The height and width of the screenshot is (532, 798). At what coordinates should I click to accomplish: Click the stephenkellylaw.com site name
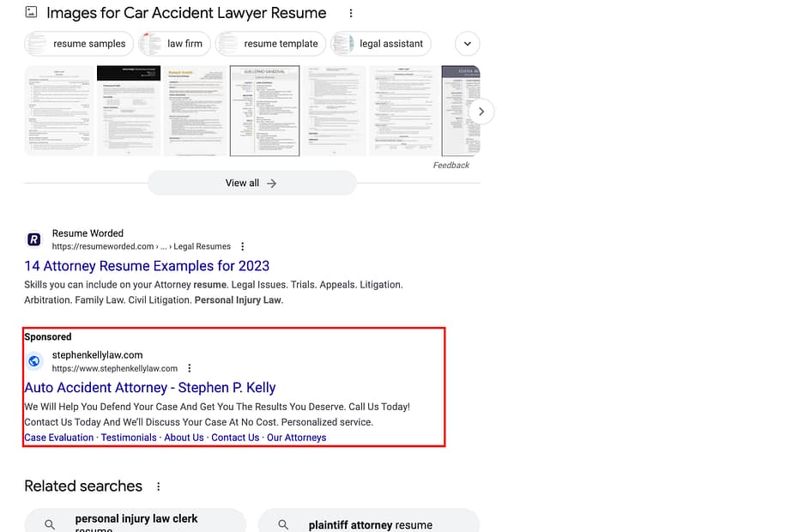click(97, 355)
